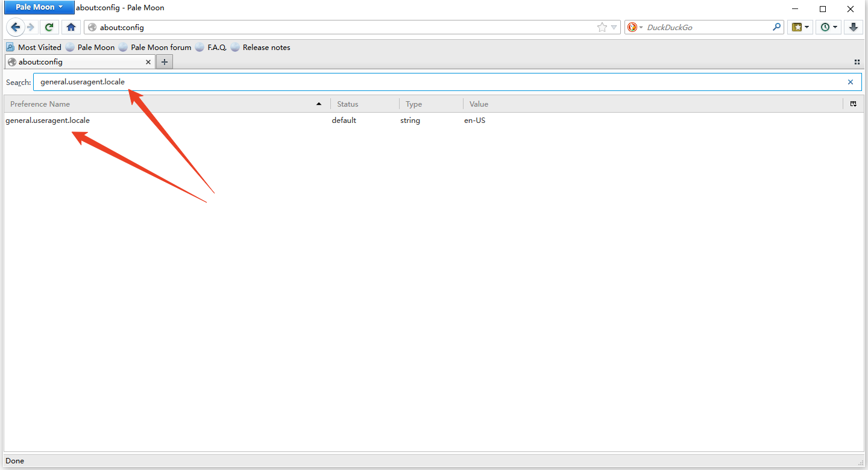Screen dimensions: 868x470
Task: Open the Release notes bookmark
Action: point(266,48)
